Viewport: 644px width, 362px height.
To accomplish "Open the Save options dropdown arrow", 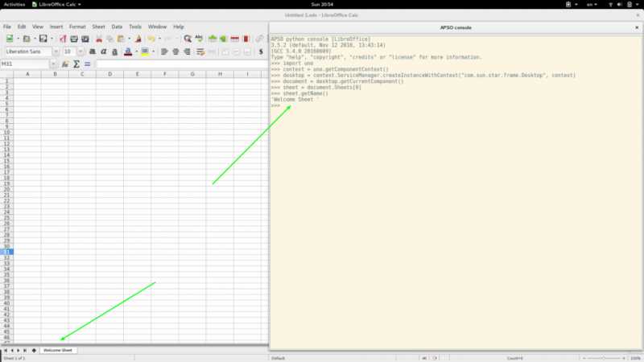I will click(52, 39).
